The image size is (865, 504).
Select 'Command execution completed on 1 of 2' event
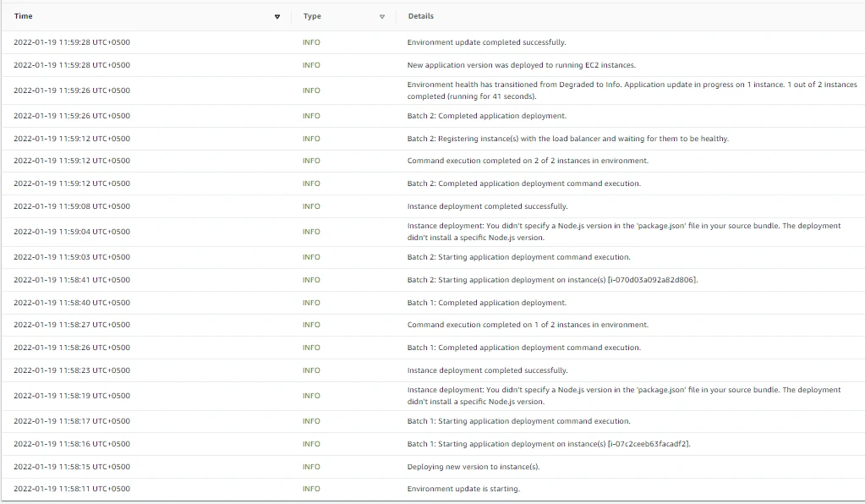[x=528, y=325]
